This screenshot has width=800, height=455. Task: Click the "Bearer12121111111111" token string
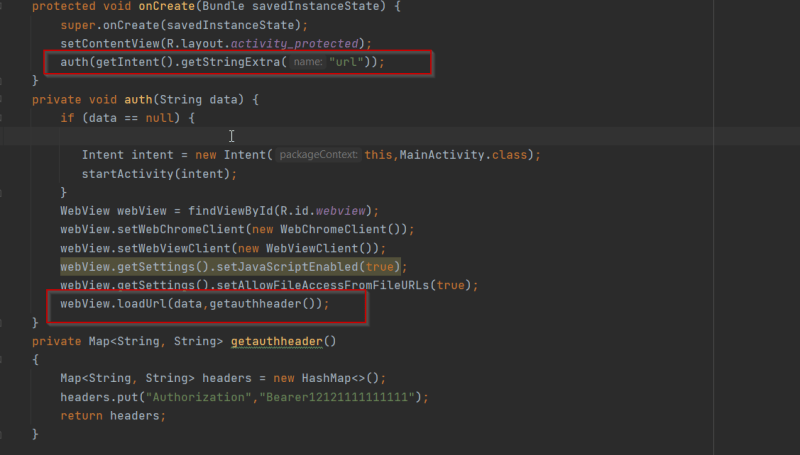coord(337,396)
